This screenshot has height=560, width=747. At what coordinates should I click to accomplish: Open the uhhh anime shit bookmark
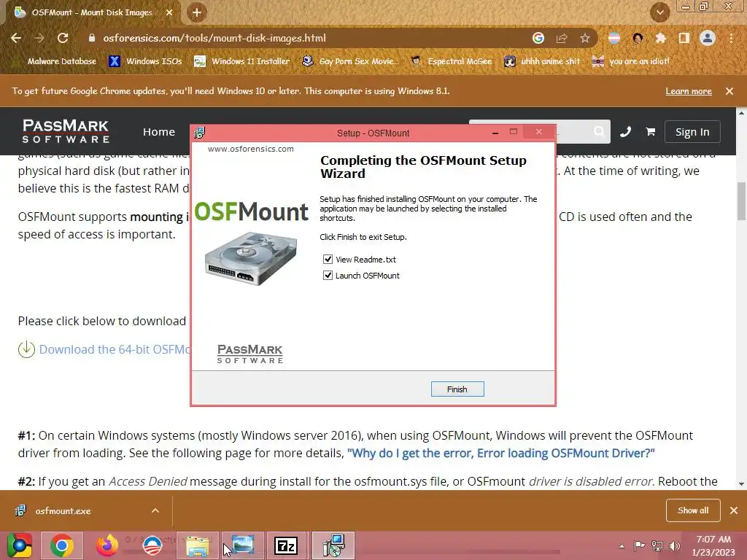(x=543, y=61)
